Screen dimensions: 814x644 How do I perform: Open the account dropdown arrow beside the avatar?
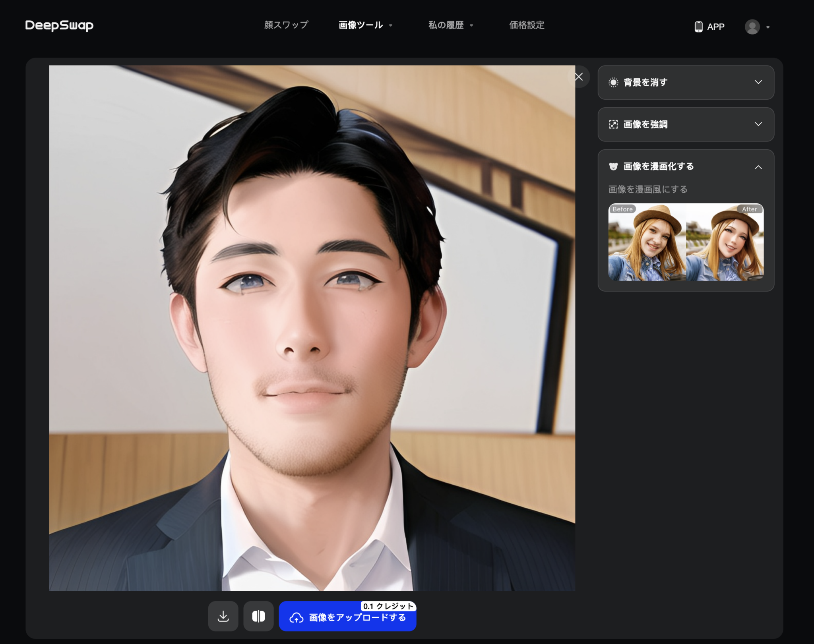point(768,27)
